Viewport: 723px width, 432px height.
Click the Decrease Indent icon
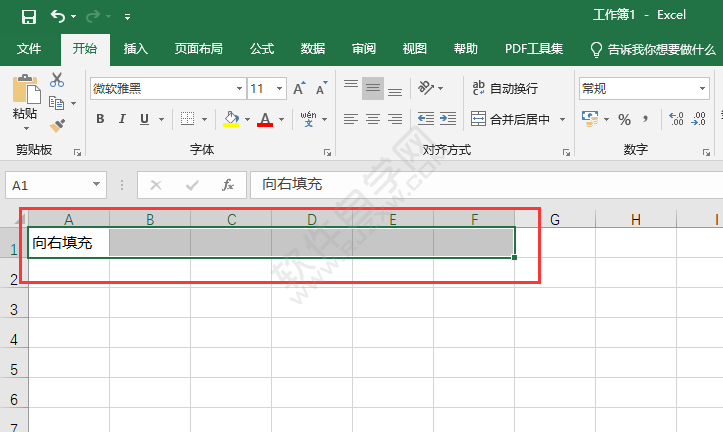coord(426,119)
